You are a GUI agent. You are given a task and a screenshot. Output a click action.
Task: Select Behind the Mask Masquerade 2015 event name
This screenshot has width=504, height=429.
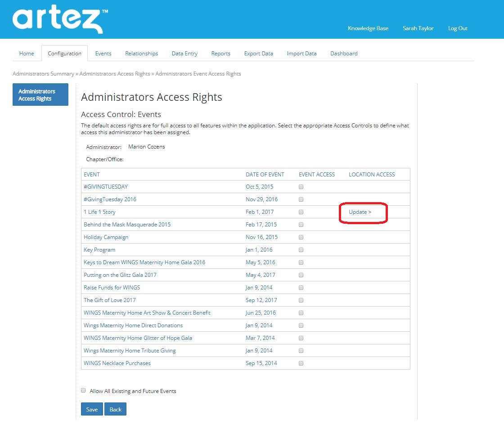[x=127, y=225]
